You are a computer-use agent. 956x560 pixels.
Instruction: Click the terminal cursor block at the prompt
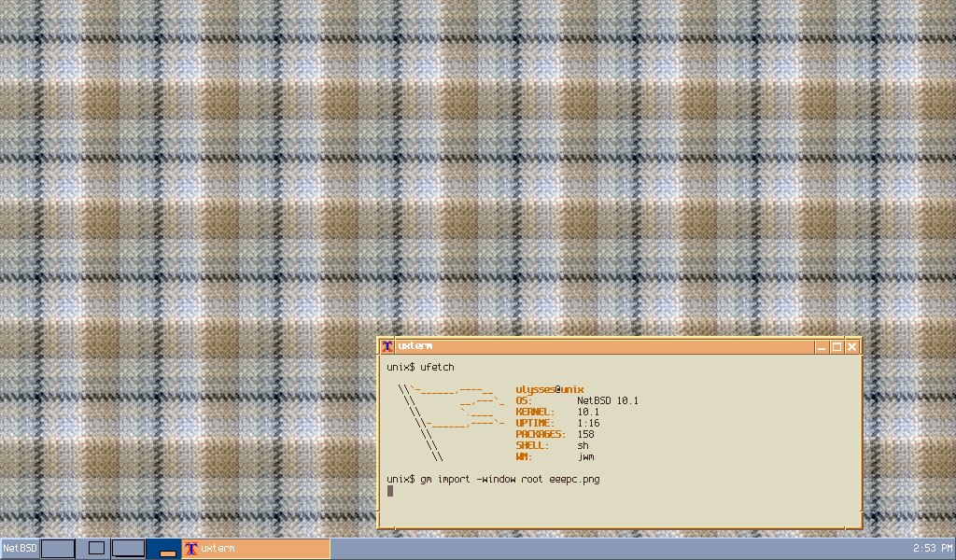coord(390,491)
